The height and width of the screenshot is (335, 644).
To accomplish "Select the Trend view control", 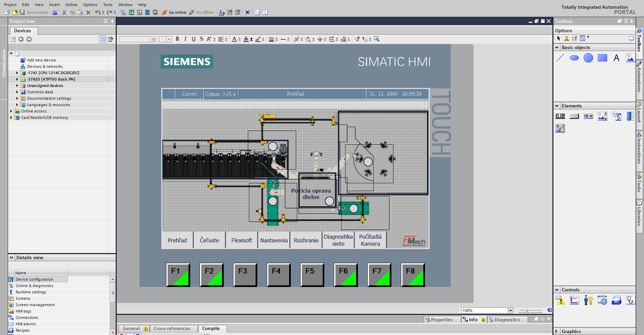I will point(574,300).
